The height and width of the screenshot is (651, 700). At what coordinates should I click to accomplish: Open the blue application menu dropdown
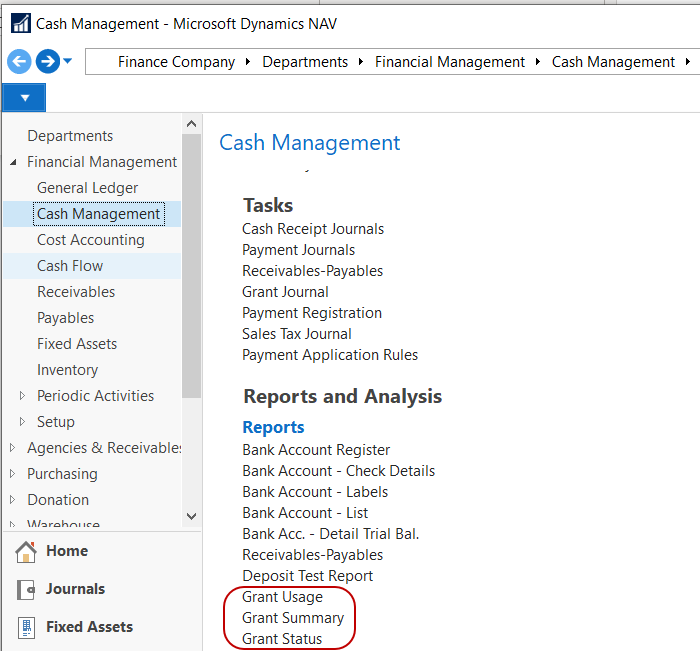pos(24,98)
